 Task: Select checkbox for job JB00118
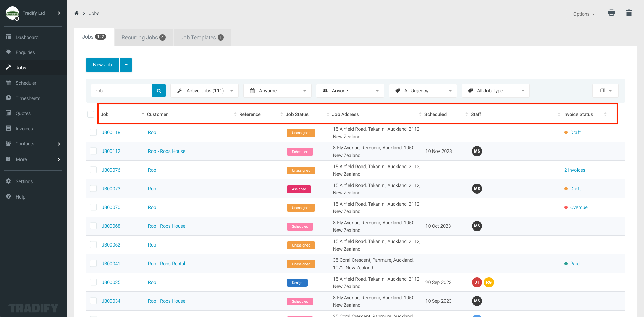point(93,132)
